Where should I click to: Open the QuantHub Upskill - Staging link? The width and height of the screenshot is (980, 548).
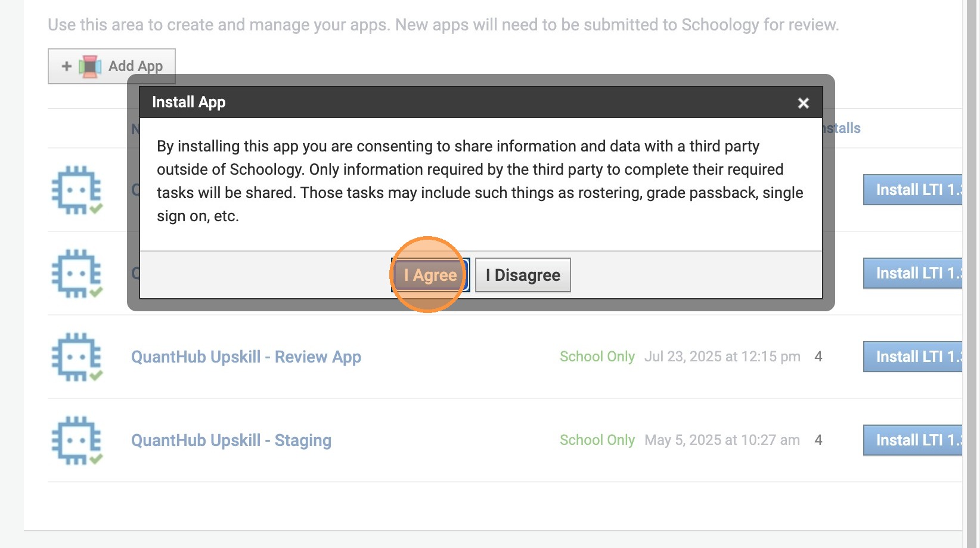coord(231,440)
